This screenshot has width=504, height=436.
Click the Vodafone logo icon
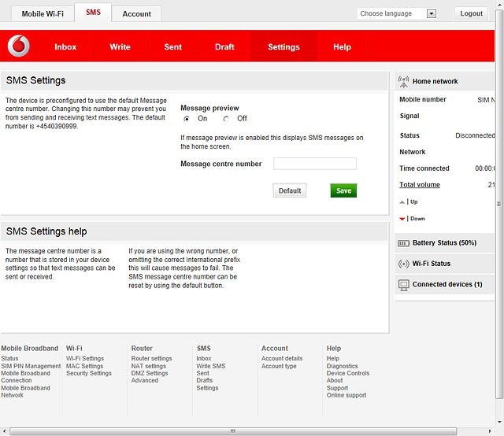coord(19,46)
